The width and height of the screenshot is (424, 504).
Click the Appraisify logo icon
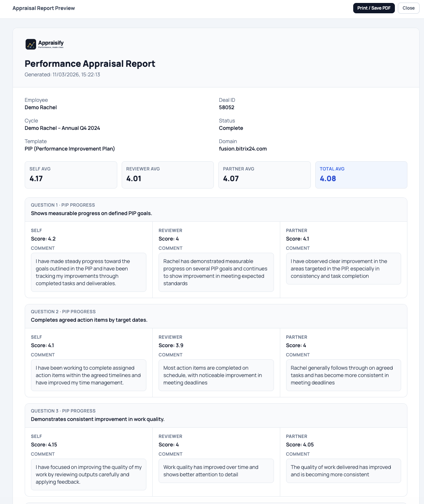(31, 44)
